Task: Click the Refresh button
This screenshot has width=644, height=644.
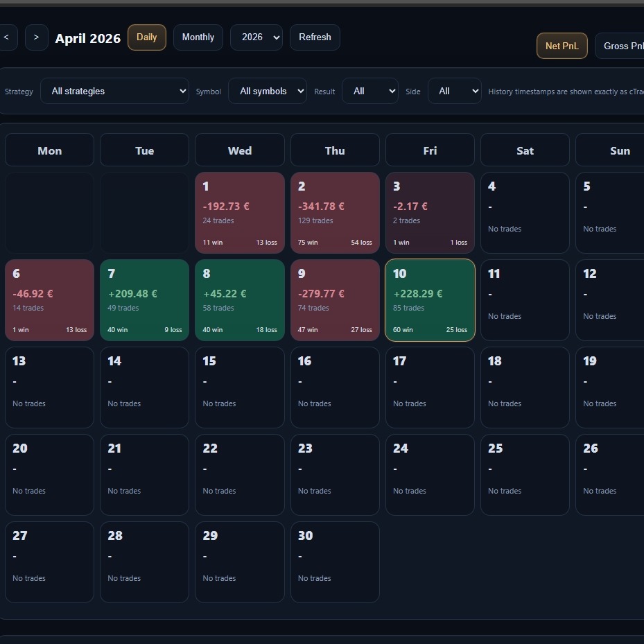Action: (315, 37)
